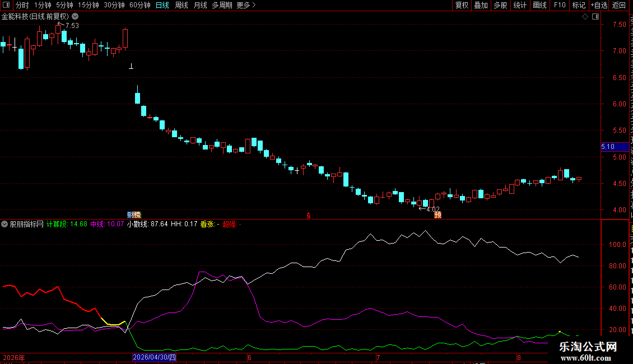This screenshot has width=633, height=364.
Task: Click the 财 marker on the timeline
Action: 131,214
